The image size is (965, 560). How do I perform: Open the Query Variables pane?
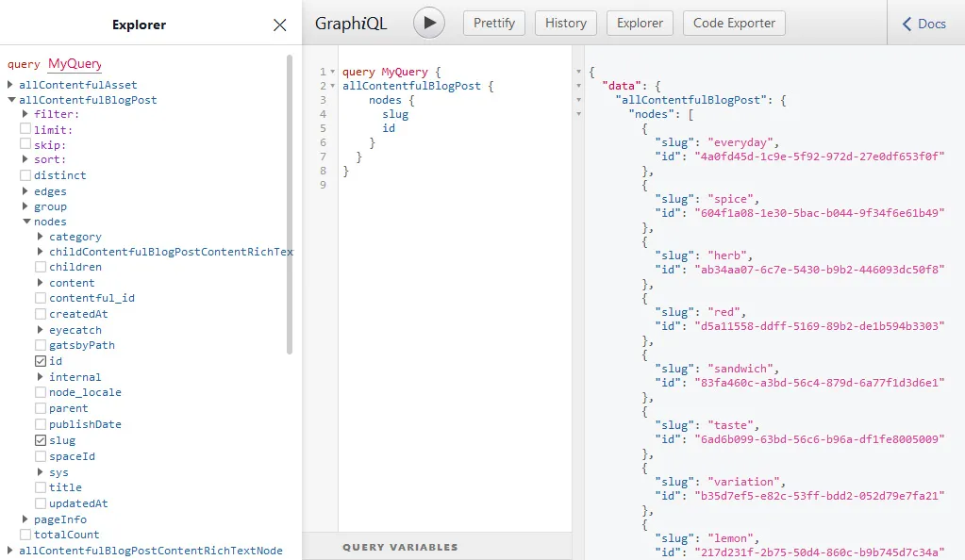click(400, 547)
